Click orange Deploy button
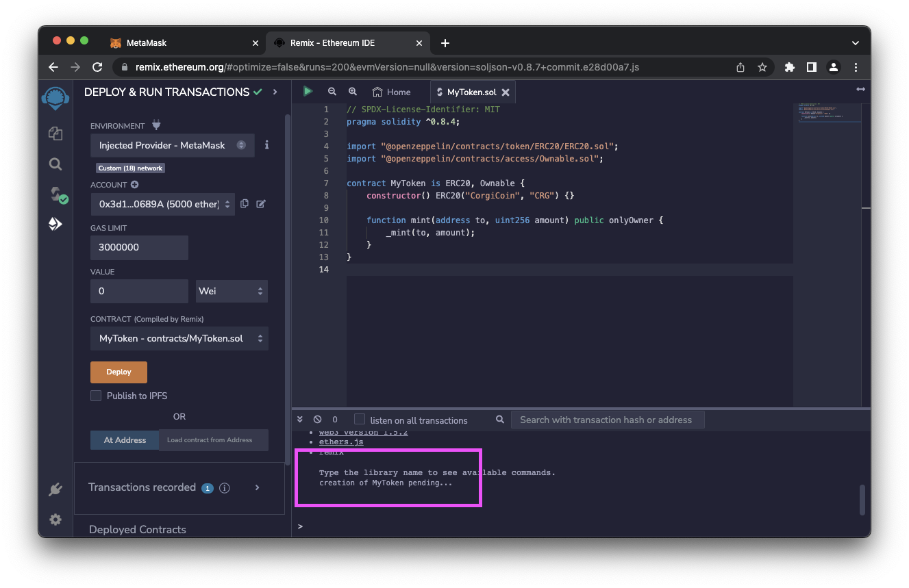Image resolution: width=909 pixels, height=588 pixels. [119, 372]
